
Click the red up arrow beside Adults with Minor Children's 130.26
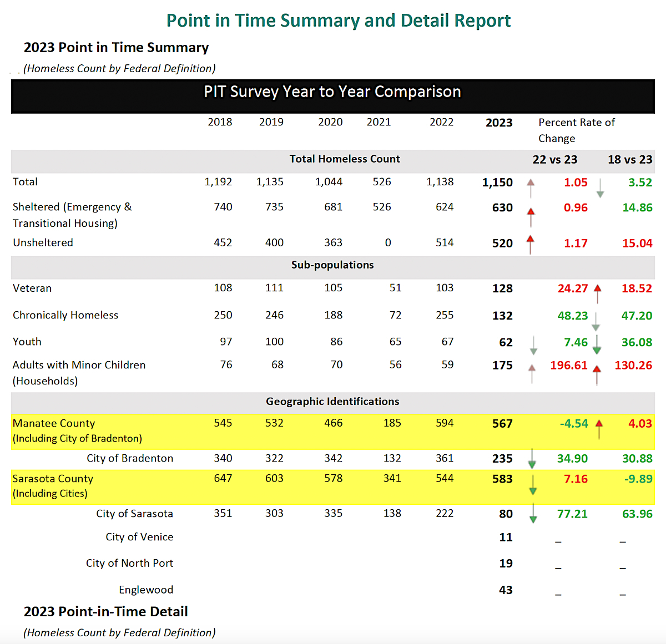point(597,374)
